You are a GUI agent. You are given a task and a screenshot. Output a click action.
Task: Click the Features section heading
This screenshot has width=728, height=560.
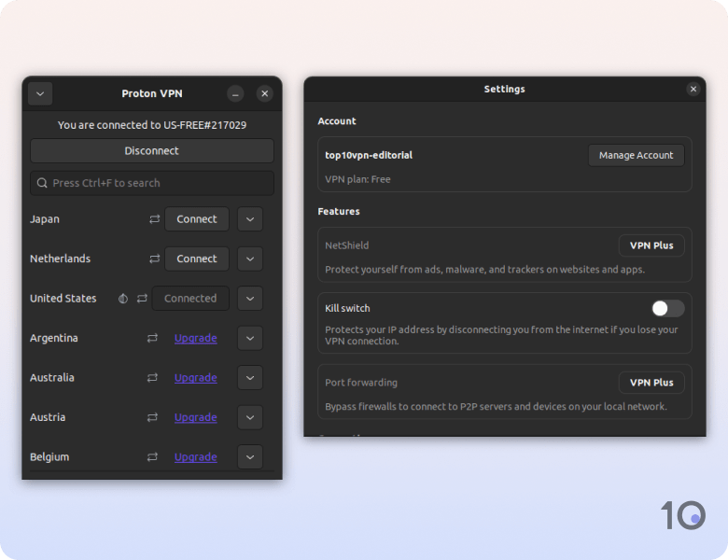click(x=339, y=211)
